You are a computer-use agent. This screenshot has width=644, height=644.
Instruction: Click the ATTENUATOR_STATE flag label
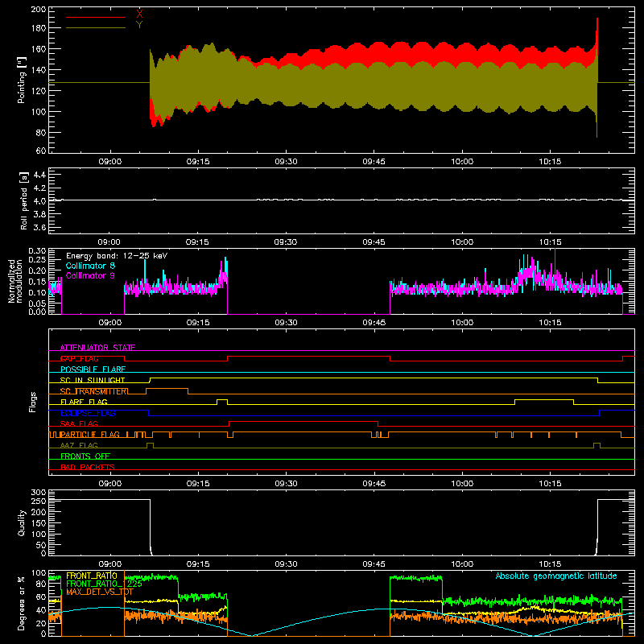coord(97,348)
